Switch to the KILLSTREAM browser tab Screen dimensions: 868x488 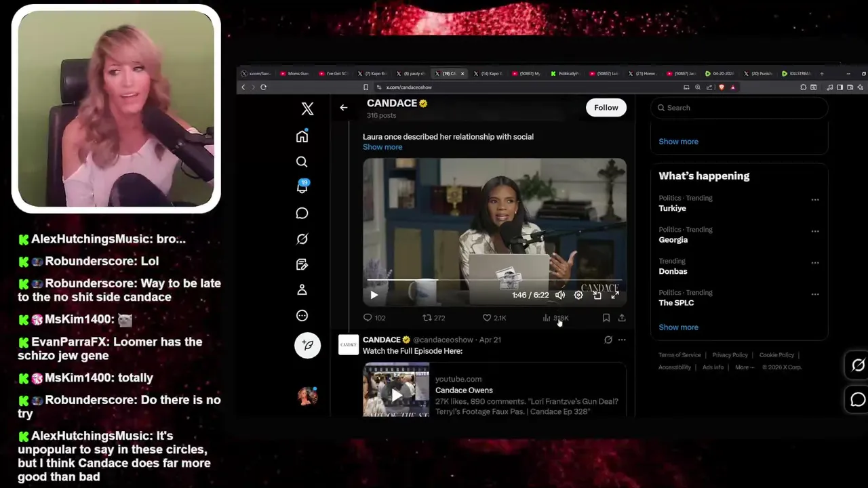[x=797, y=73]
